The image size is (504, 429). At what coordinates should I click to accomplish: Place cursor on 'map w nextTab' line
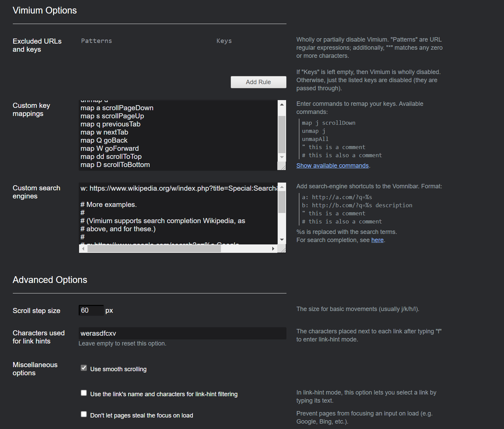point(104,132)
